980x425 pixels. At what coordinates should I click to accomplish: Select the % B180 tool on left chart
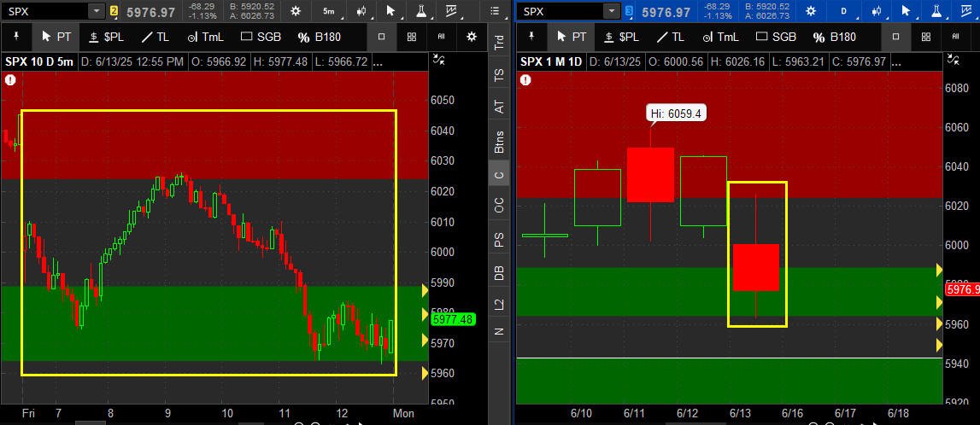click(x=320, y=37)
